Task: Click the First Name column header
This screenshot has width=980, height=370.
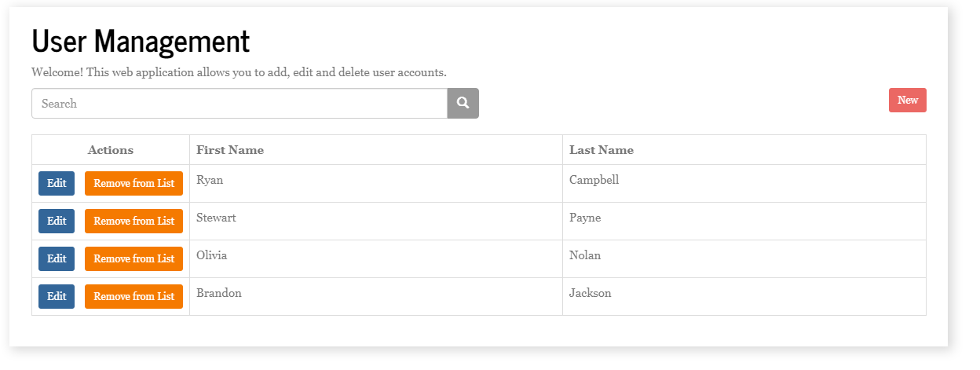Action: tap(230, 150)
